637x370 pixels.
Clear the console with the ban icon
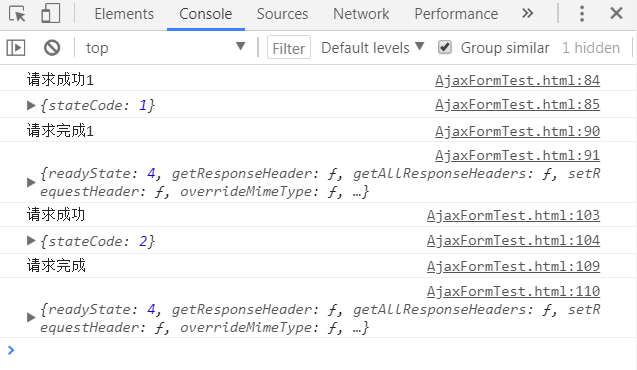[x=52, y=48]
